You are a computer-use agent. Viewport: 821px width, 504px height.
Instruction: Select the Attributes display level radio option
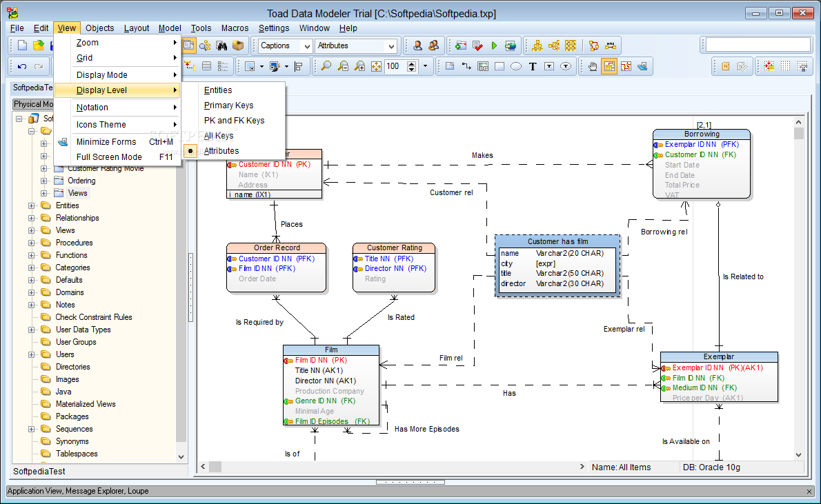click(221, 151)
